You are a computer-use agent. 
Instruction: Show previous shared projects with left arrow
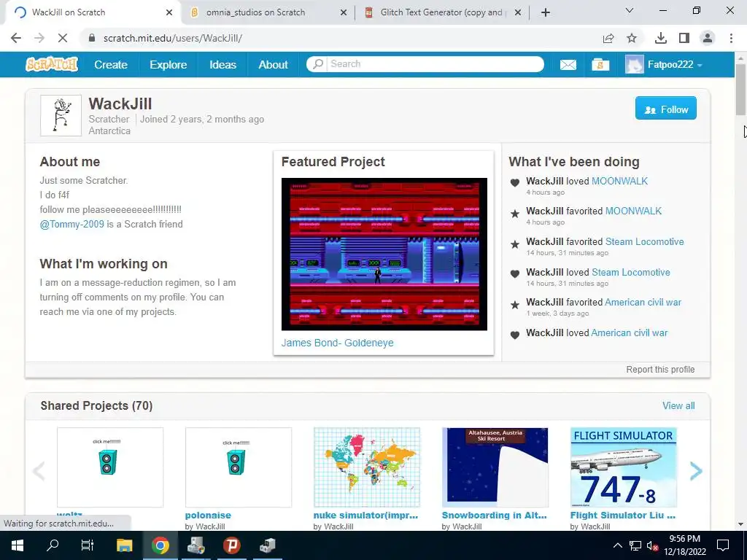39,471
